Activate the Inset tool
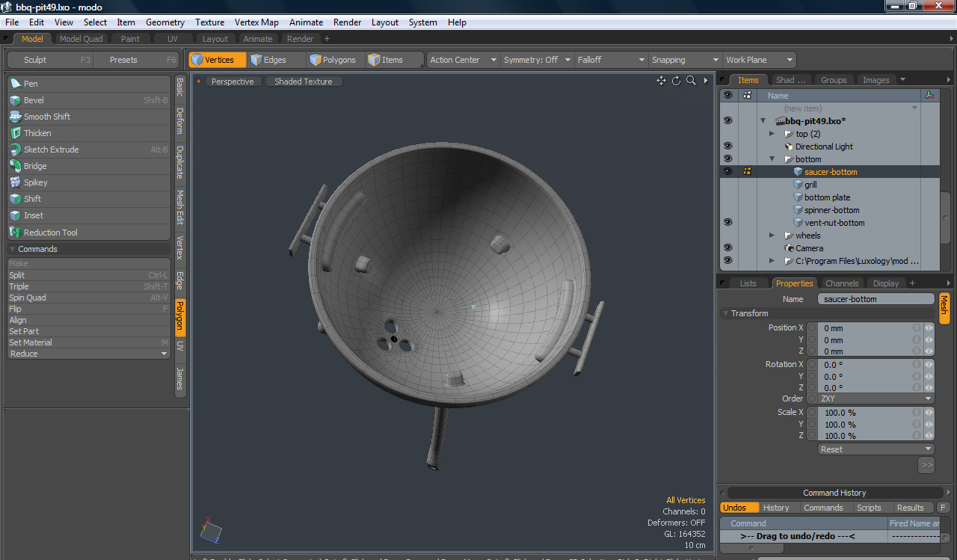Screen dimensions: 957x560 pos(89,215)
